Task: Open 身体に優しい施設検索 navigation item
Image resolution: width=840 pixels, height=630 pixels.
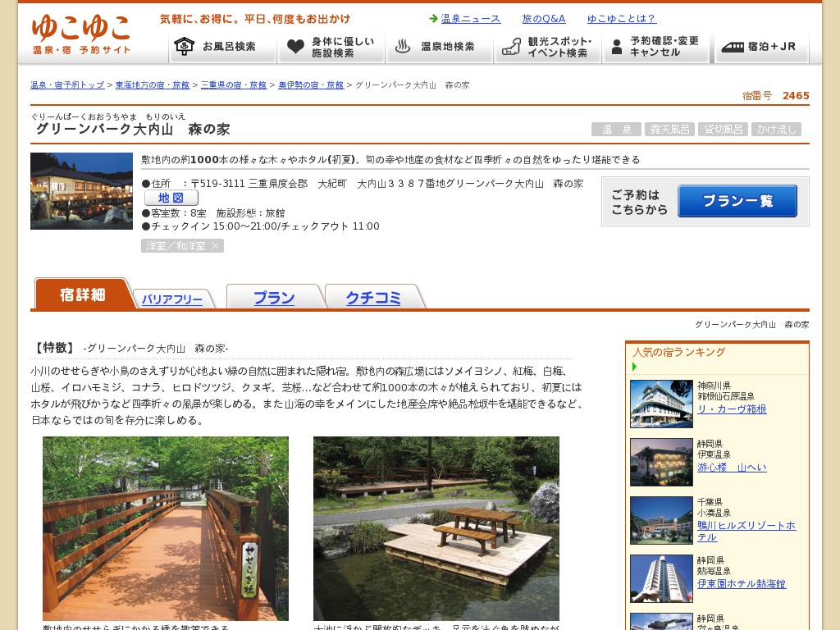Action: point(331,47)
